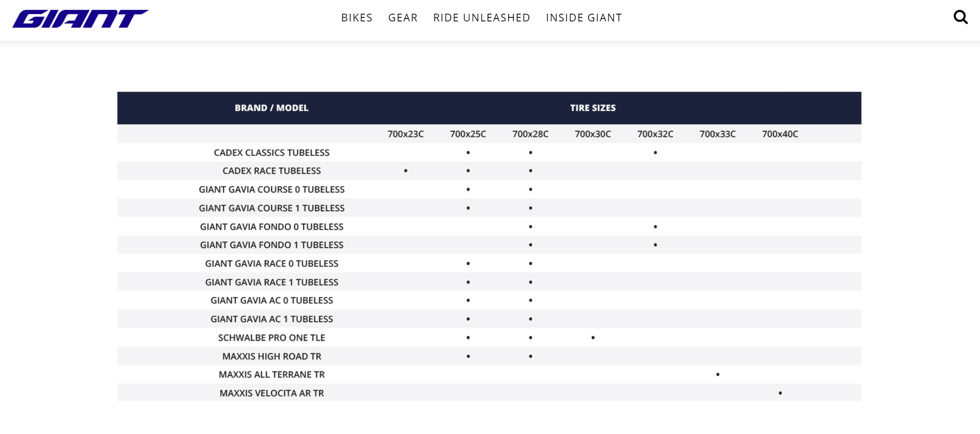The height and width of the screenshot is (434, 980).
Task: Click the TIRE SIZES table header
Action: pos(593,108)
